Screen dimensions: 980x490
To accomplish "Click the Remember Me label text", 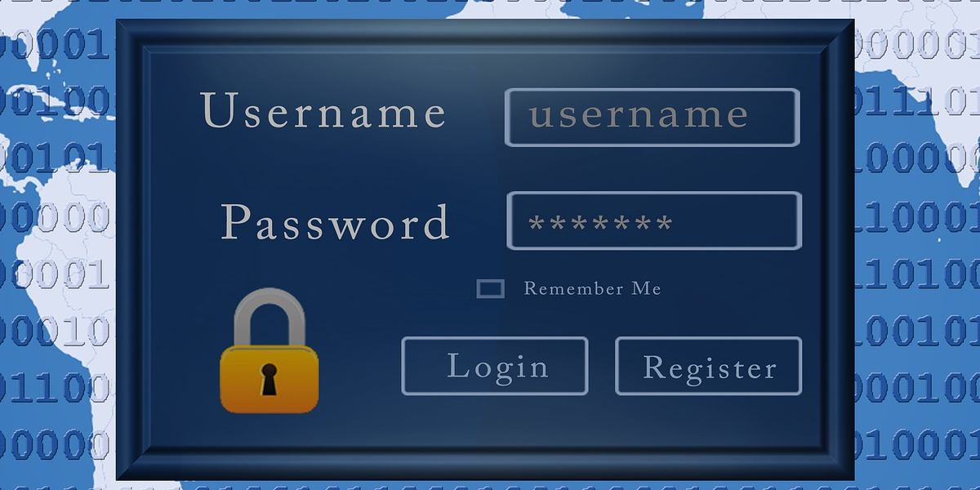I will click(592, 288).
